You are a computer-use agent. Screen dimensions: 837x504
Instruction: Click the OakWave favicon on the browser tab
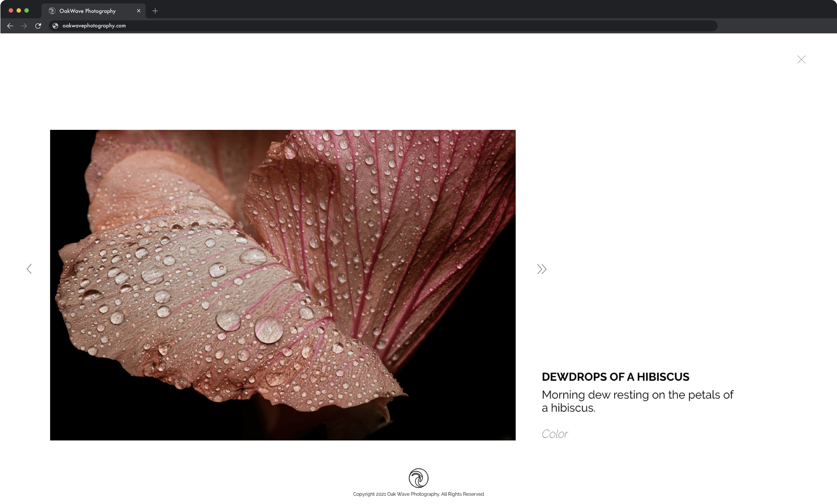(x=51, y=10)
